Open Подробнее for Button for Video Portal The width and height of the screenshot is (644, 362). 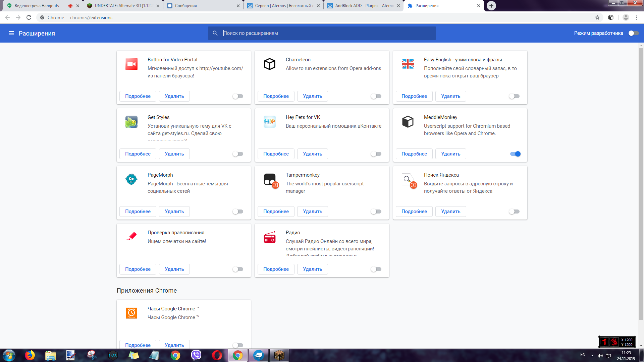point(138,96)
